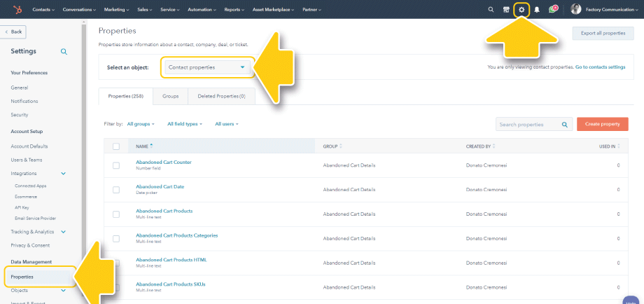Viewport: 644px width, 304px height.
Task: Click the Search properties input field
Action: [534, 125]
